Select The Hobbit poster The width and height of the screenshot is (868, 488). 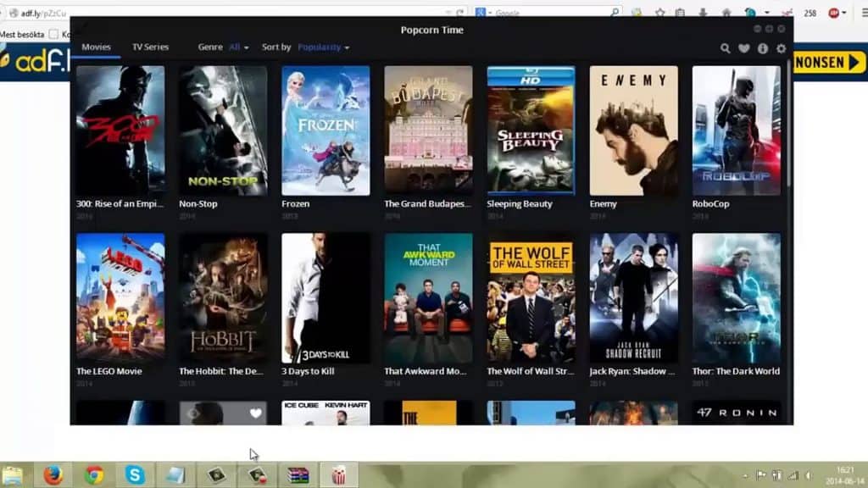click(x=223, y=297)
